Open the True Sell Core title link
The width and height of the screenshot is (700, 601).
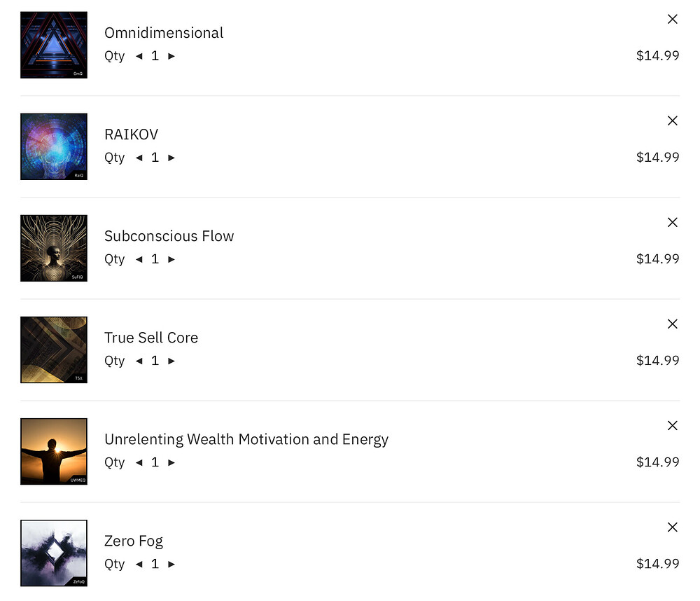(x=151, y=338)
